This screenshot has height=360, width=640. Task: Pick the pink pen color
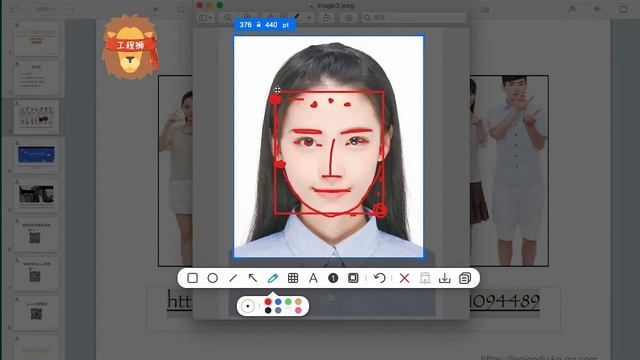[x=298, y=311]
